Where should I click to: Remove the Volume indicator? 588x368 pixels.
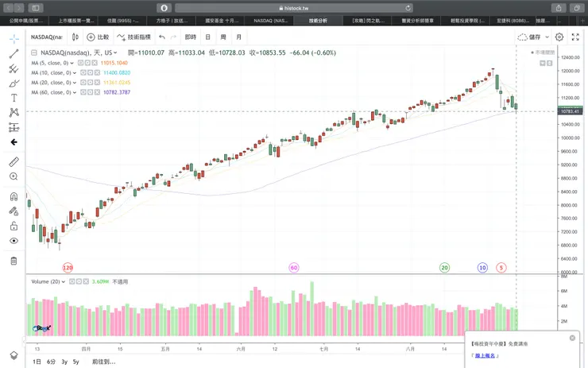point(86,281)
